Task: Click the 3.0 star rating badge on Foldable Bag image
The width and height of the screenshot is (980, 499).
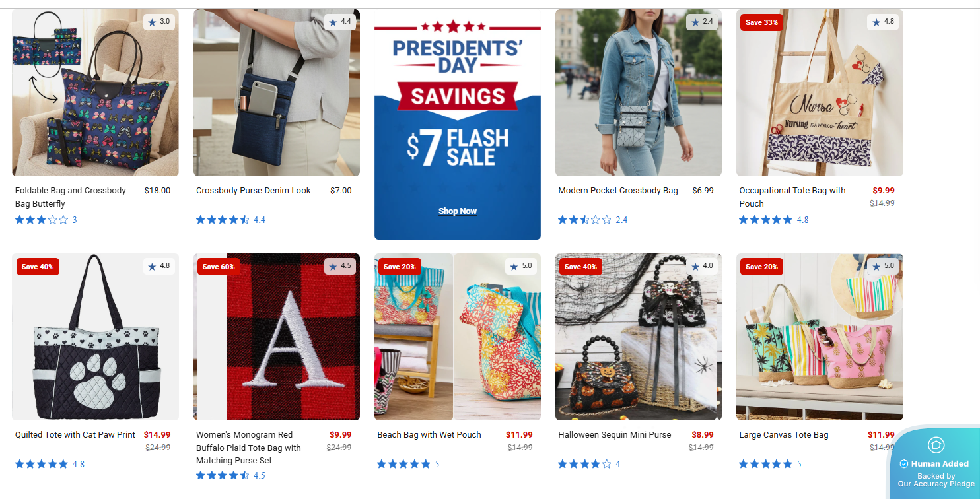Action: [159, 22]
